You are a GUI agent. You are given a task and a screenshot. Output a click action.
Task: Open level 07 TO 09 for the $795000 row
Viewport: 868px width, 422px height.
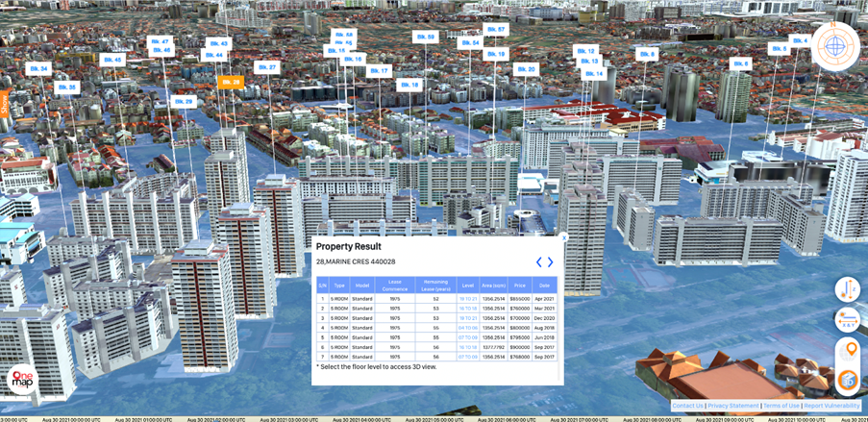[468, 337]
